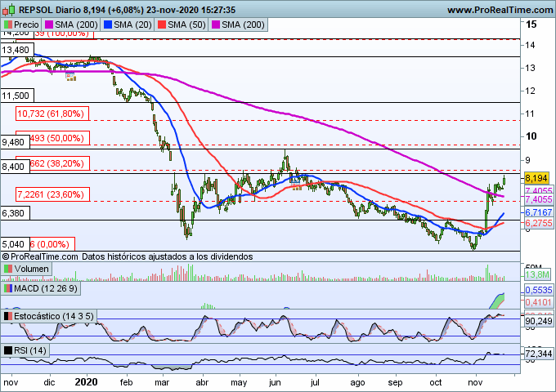Click the 15 label on price axis

[531, 24]
